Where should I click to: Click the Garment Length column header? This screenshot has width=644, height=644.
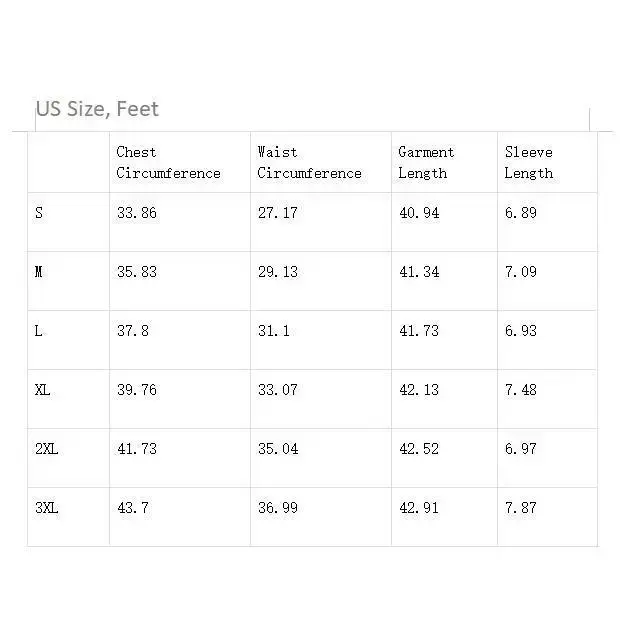click(x=426, y=163)
